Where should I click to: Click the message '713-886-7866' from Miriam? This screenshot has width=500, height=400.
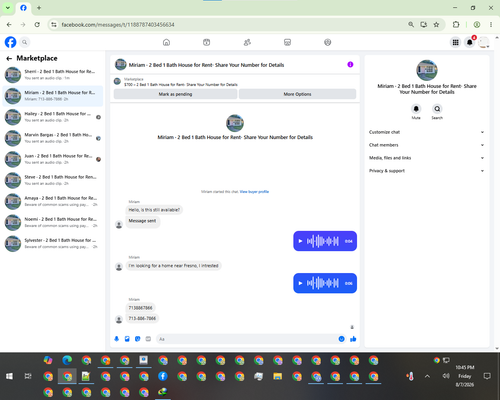pos(142,318)
